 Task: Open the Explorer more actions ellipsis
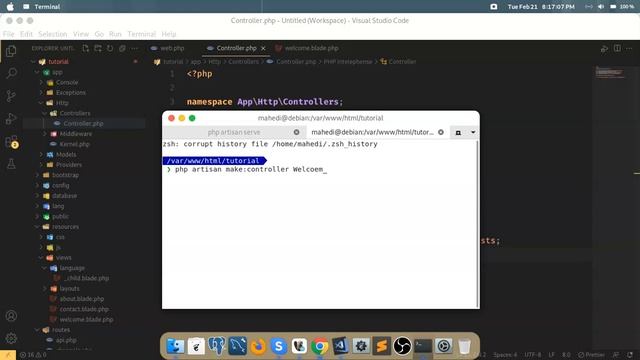click(x=135, y=48)
